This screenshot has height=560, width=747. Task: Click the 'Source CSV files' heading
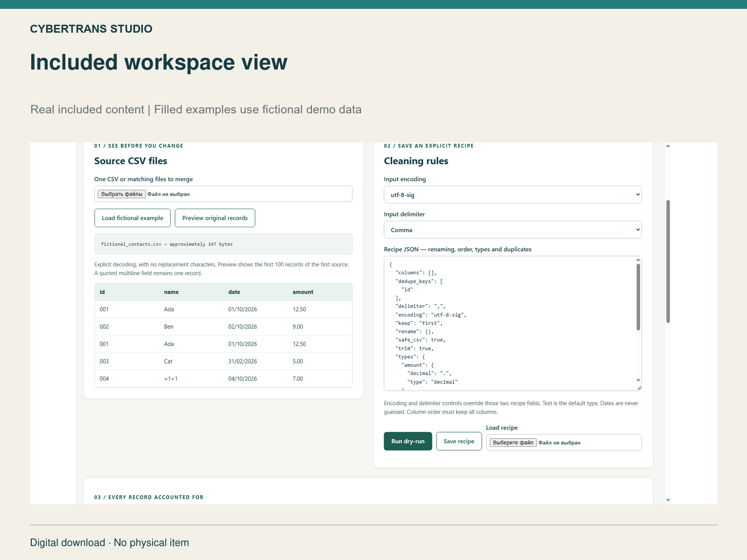pos(131,161)
